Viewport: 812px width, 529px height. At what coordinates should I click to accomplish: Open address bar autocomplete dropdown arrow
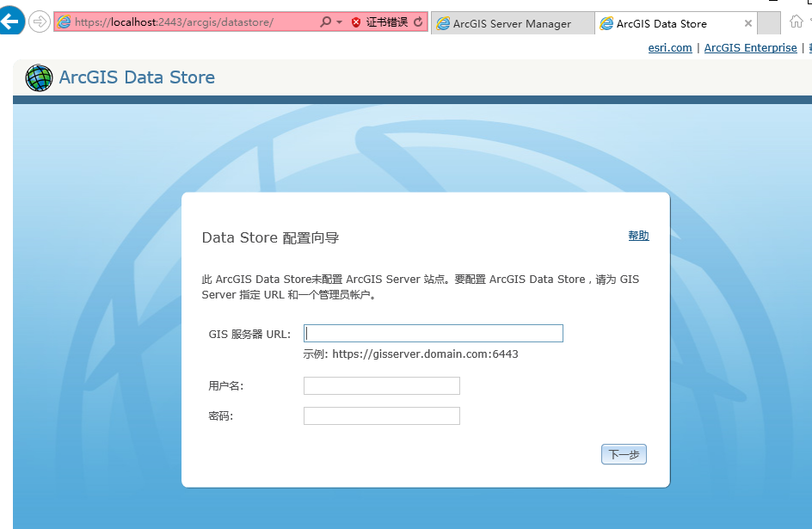339,22
